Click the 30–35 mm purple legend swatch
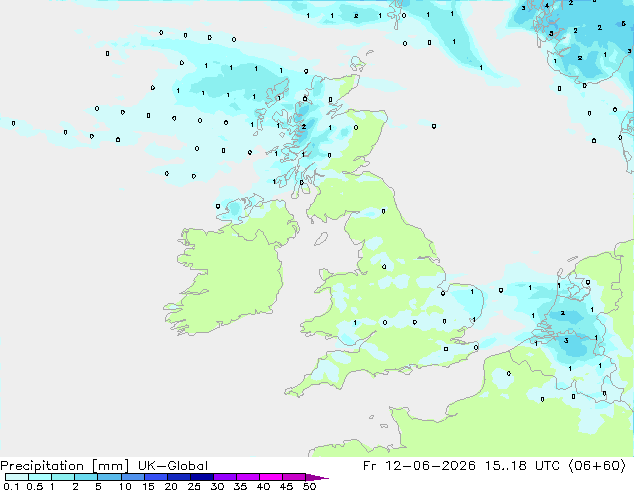This screenshot has width=634, height=490. click(x=224, y=477)
